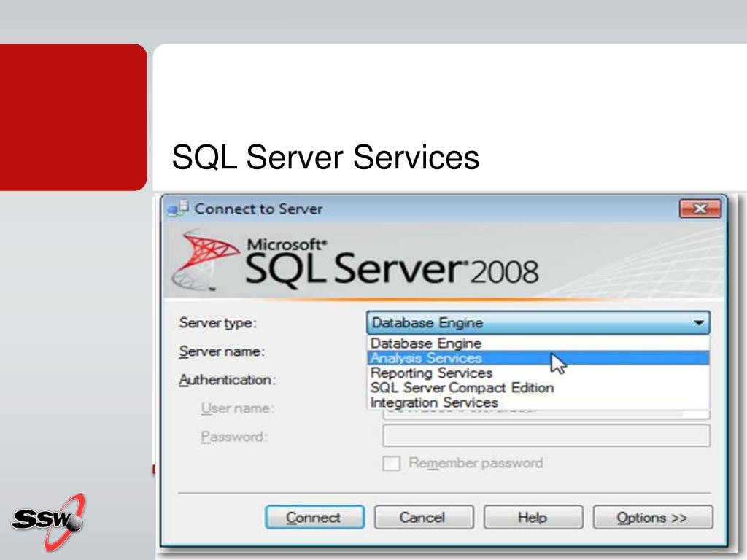Select Analysis Services in the list
747x560 pixels.
tap(538, 357)
